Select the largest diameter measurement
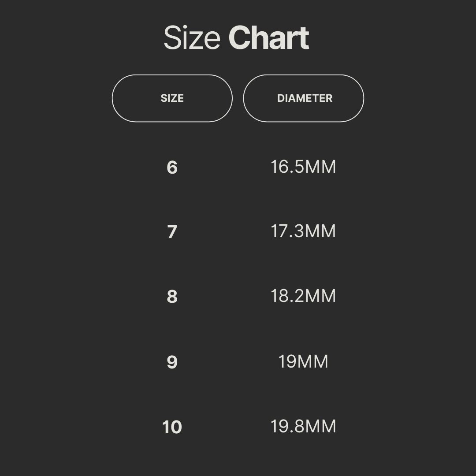The width and height of the screenshot is (476, 476). click(303, 426)
